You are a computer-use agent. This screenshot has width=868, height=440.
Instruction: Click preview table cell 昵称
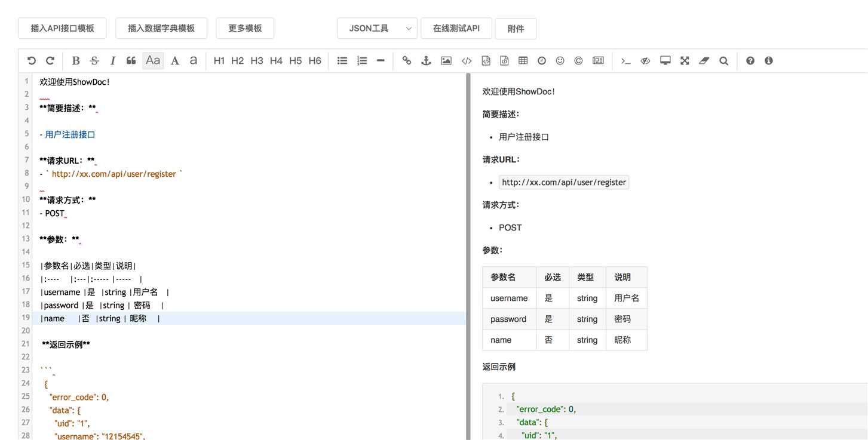626,340
